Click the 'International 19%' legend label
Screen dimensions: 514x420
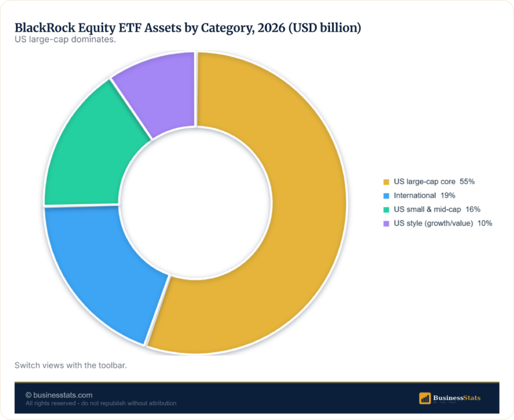424,195
